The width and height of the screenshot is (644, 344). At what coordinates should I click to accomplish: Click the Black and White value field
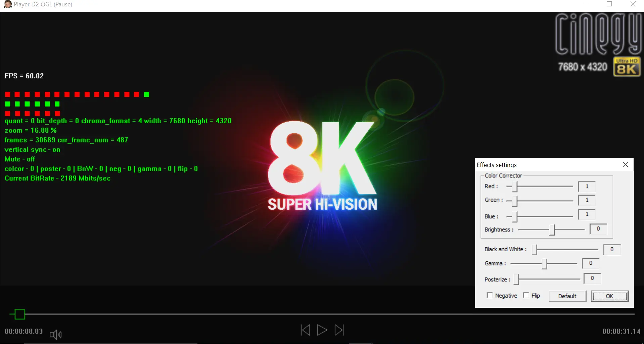[612, 250]
